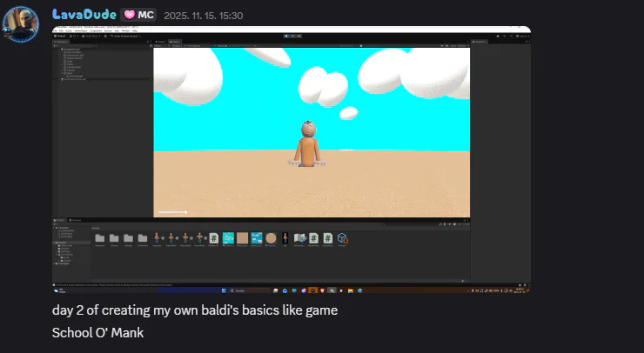Open the Edit menu in Unity

(x=61, y=30)
